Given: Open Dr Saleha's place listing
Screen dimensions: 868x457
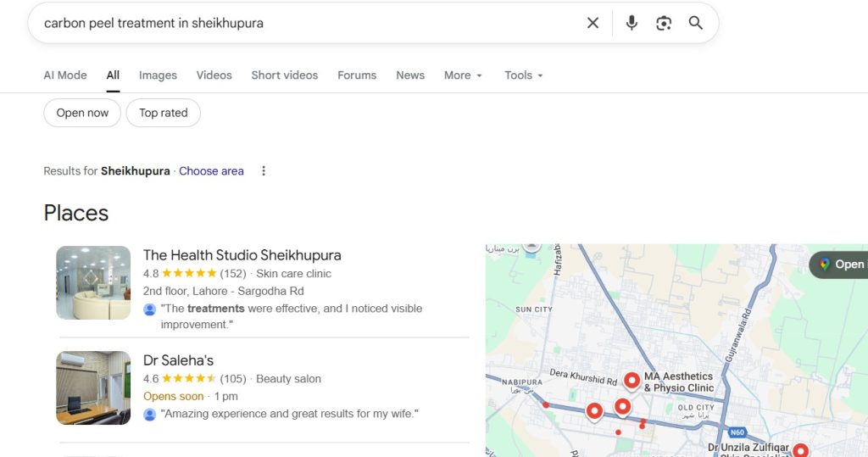Looking at the screenshot, I should 178,360.
